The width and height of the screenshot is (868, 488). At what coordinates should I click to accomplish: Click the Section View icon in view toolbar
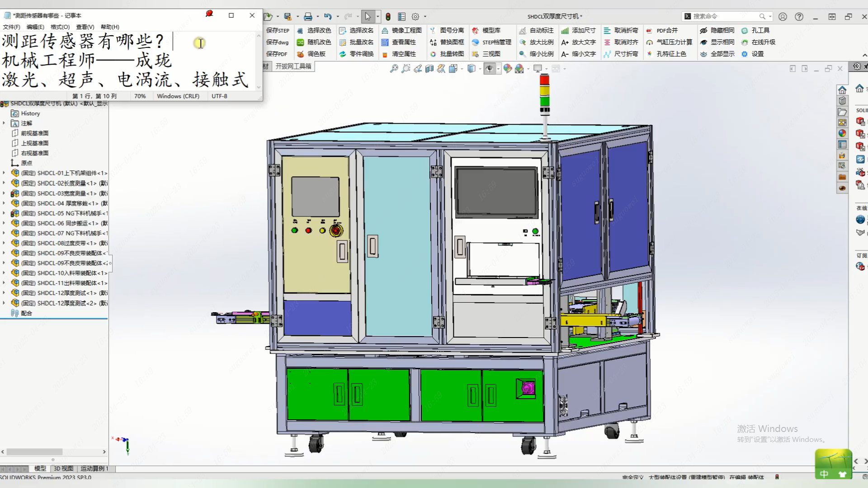coord(429,69)
